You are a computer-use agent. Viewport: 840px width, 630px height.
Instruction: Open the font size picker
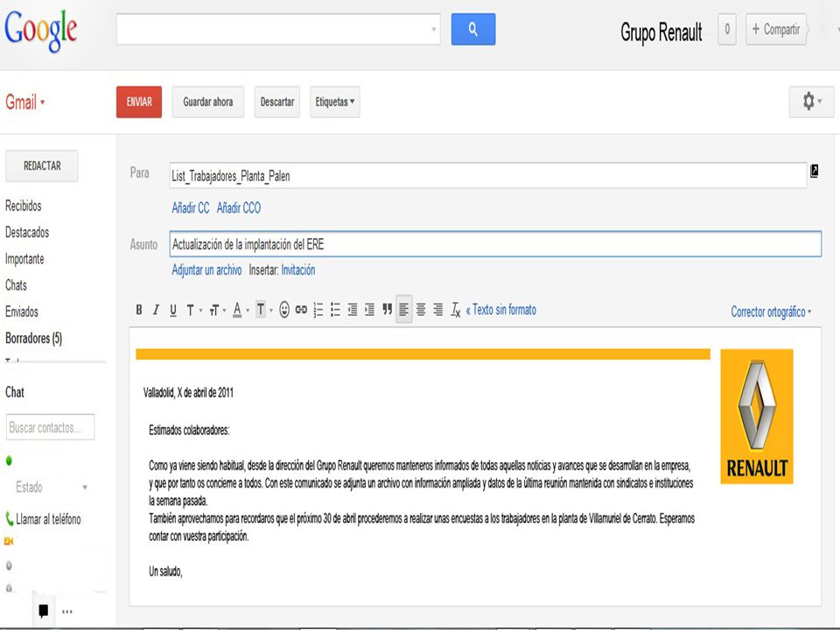tap(217, 310)
